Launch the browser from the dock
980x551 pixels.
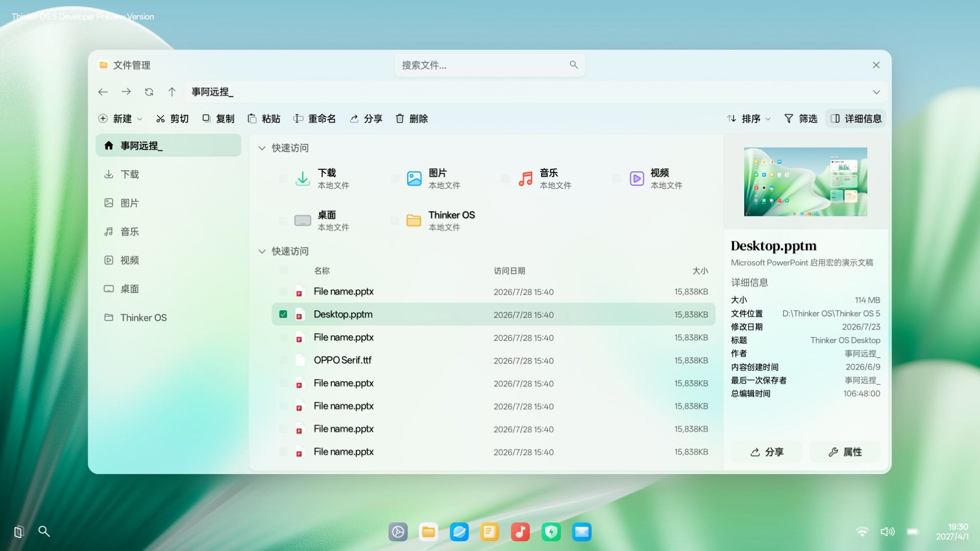(459, 532)
